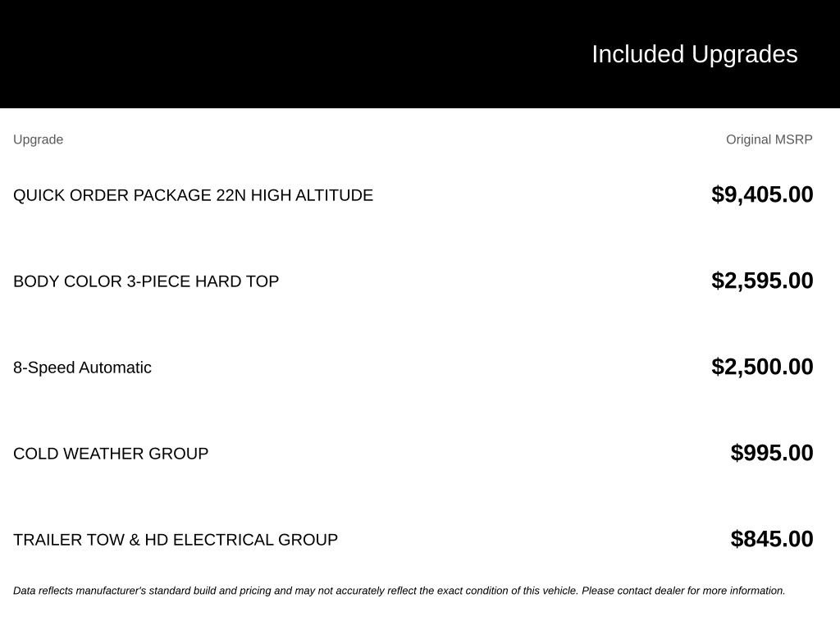Screen dimensions: 840x630
Task: Select Trailer Tow & HD Electrical Group
Action: (x=176, y=540)
